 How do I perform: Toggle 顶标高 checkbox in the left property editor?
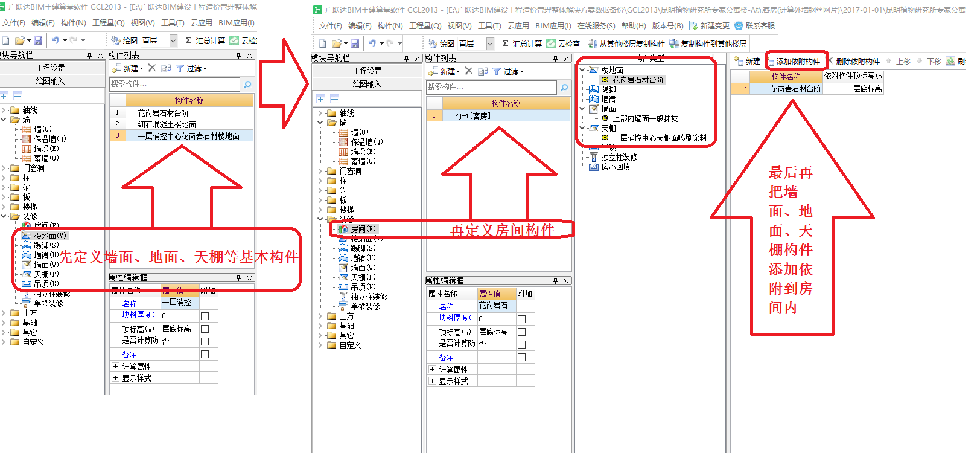[x=205, y=329]
